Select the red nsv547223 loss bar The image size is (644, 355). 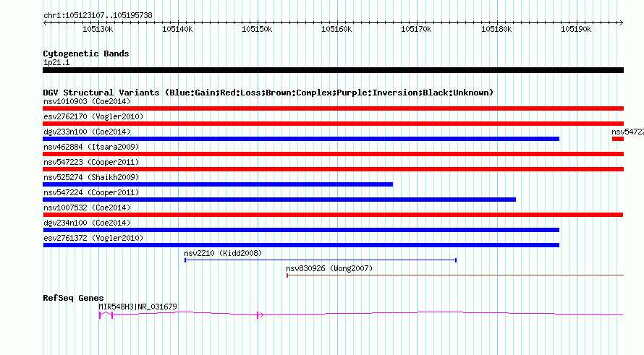(x=333, y=169)
